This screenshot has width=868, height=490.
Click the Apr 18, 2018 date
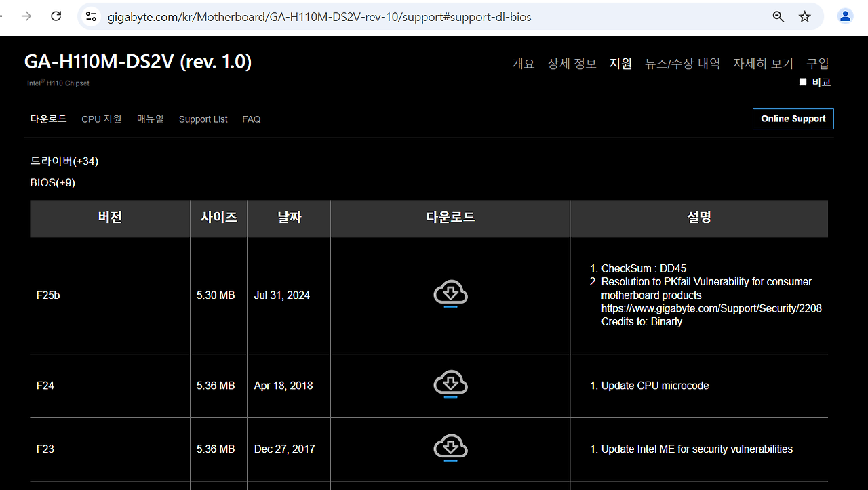click(283, 386)
